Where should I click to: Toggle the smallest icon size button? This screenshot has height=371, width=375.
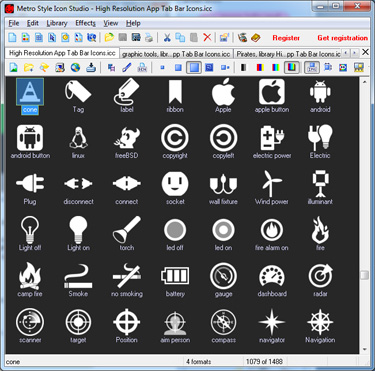[163, 68]
